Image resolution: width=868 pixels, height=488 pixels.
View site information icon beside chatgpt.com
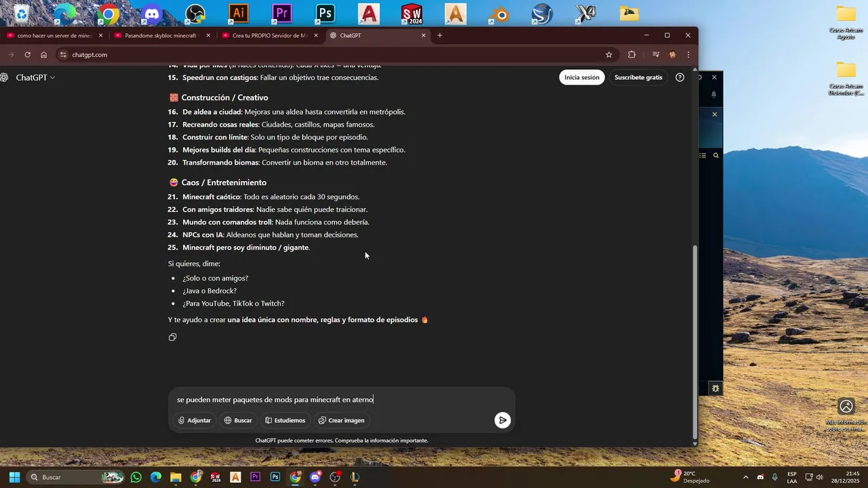(x=64, y=55)
